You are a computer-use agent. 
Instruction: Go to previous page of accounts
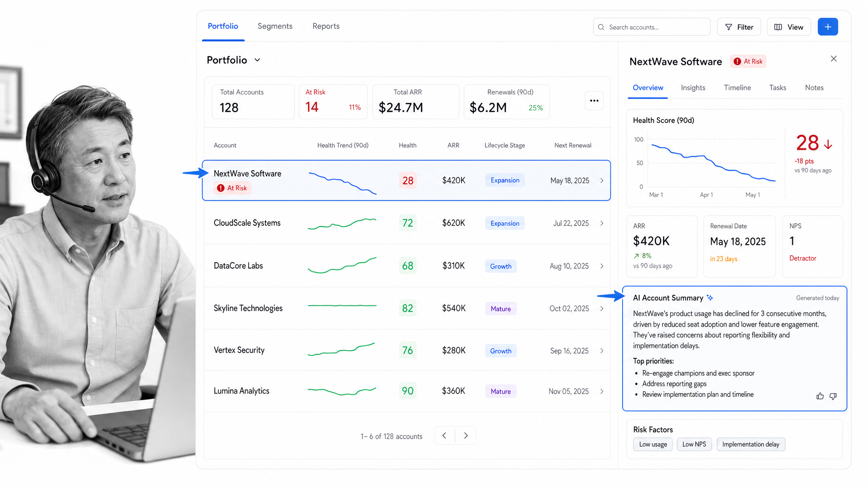coord(444,435)
